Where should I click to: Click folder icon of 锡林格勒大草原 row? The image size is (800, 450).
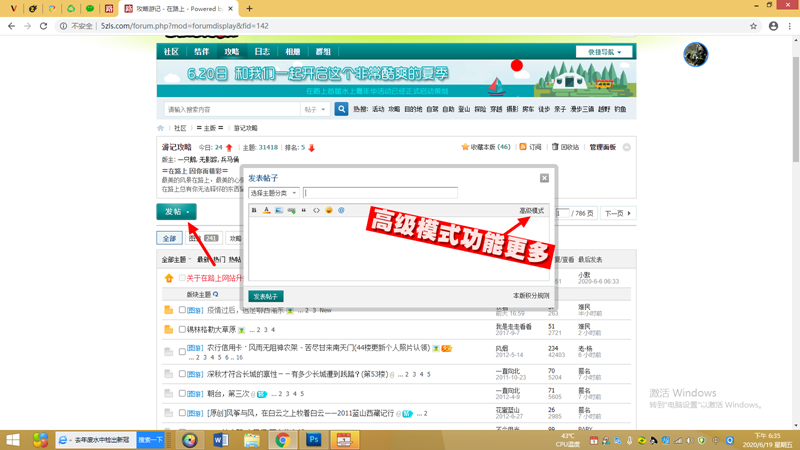pos(168,330)
